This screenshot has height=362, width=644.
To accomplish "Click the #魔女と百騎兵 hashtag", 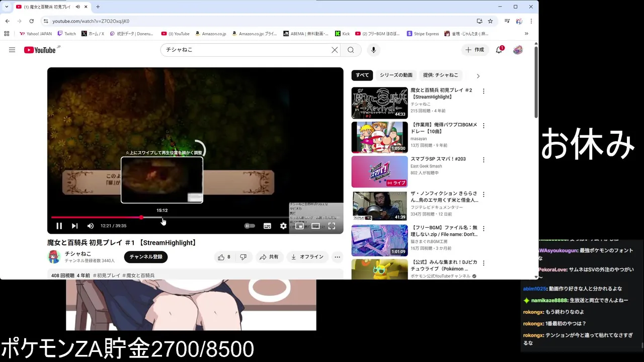I will coord(139,276).
